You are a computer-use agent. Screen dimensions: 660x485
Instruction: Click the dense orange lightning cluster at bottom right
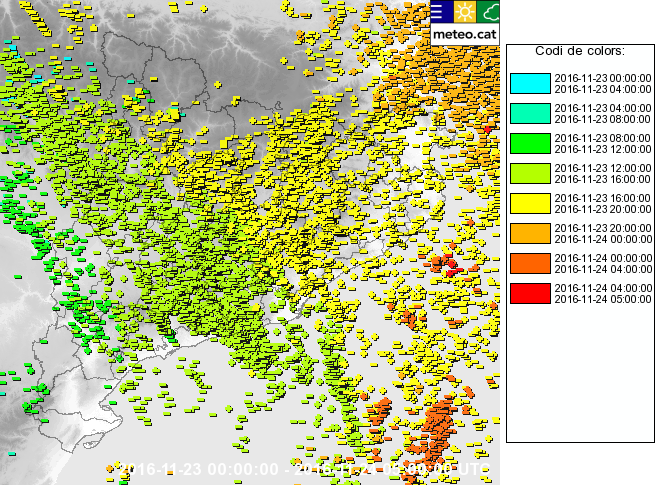pyautogui.click(x=440, y=418)
